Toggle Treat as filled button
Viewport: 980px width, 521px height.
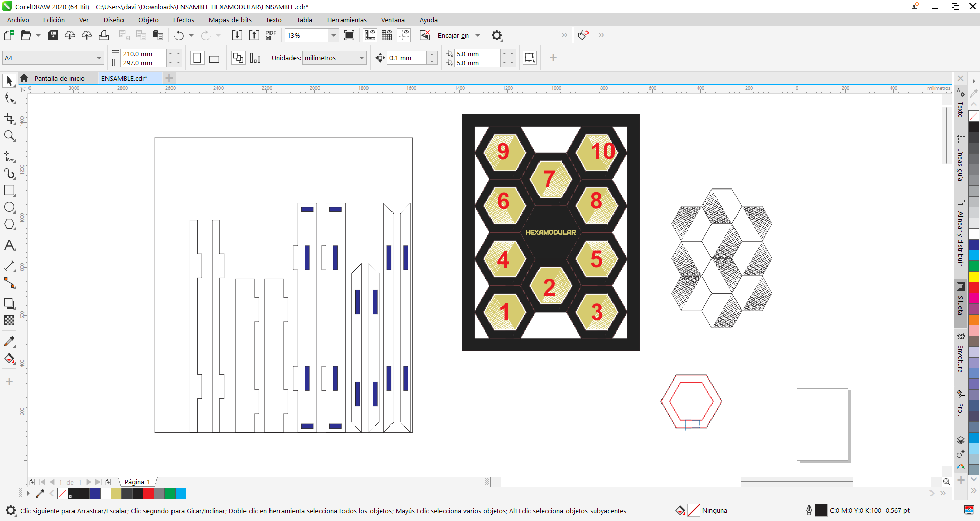click(x=530, y=58)
